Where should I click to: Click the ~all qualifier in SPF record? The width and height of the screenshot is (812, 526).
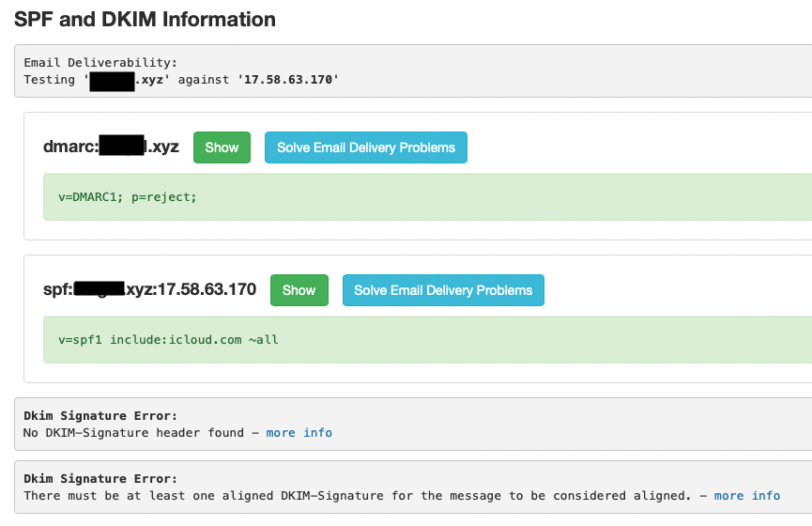point(264,340)
